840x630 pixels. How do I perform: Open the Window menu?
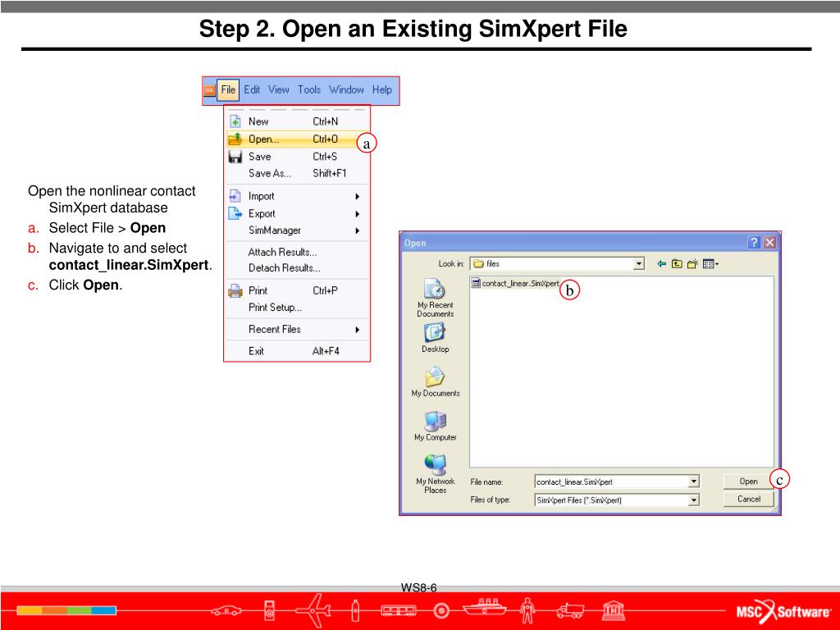(x=346, y=90)
